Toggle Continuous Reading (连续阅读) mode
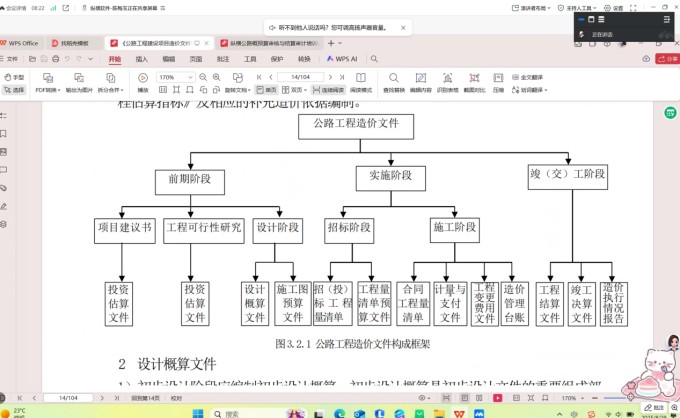 point(331,90)
